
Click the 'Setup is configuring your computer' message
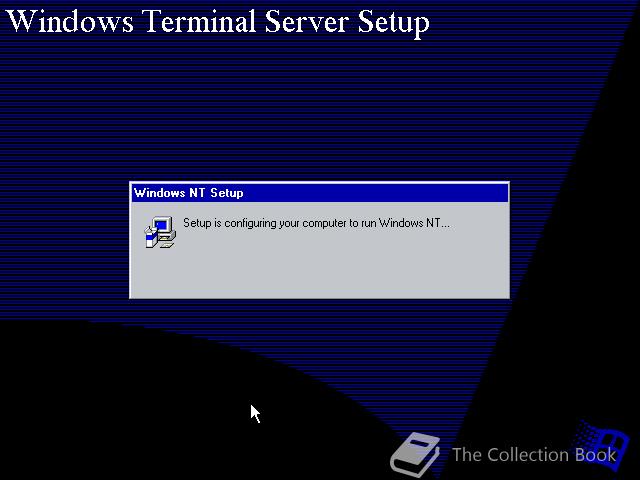[x=316, y=223]
